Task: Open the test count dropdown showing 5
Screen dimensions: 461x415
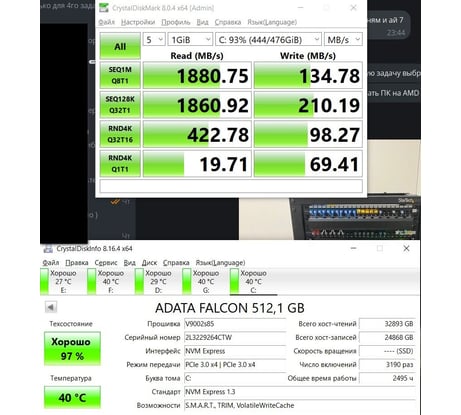Action: (x=154, y=40)
